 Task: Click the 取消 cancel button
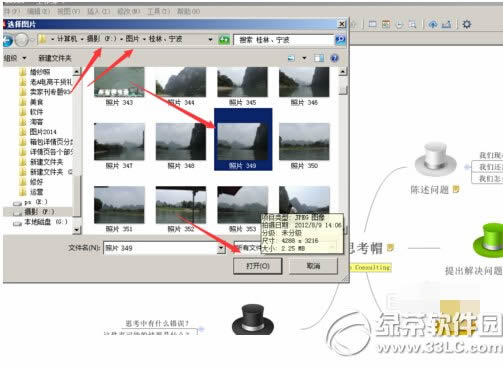pos(313,266)
